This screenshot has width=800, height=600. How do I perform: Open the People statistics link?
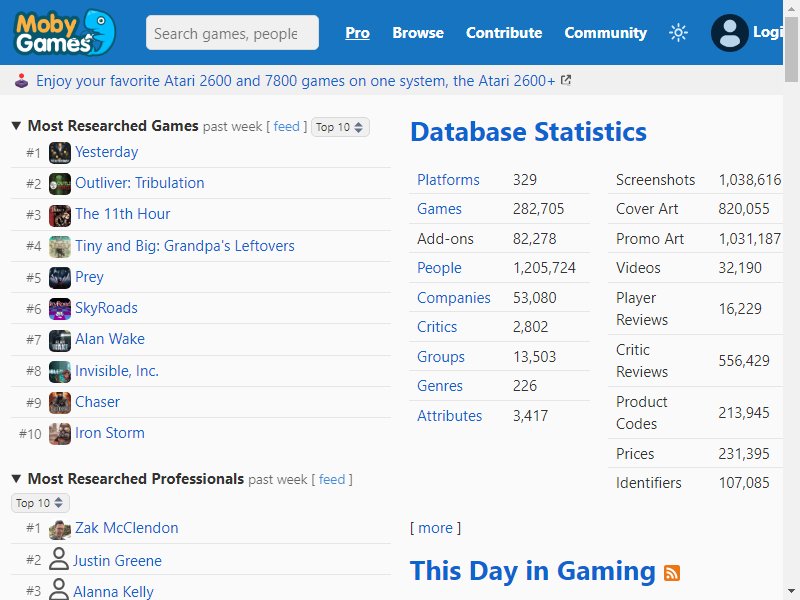pos(439,268)
